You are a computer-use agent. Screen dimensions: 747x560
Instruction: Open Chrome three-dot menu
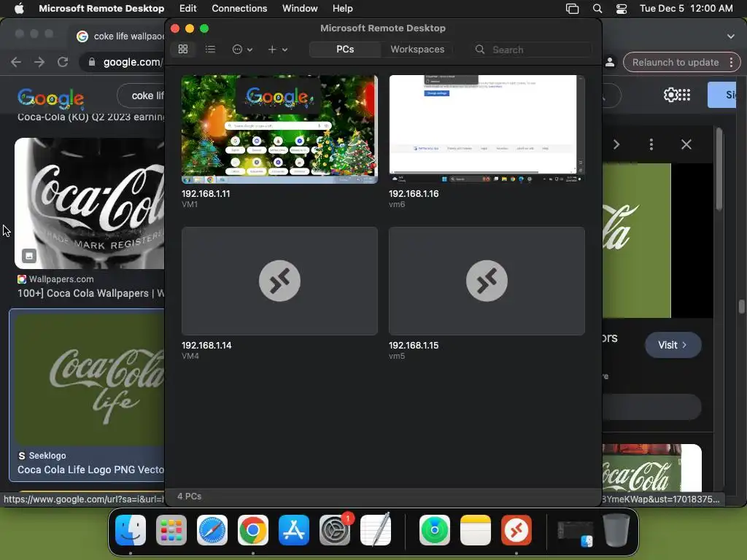click(731, 63)
